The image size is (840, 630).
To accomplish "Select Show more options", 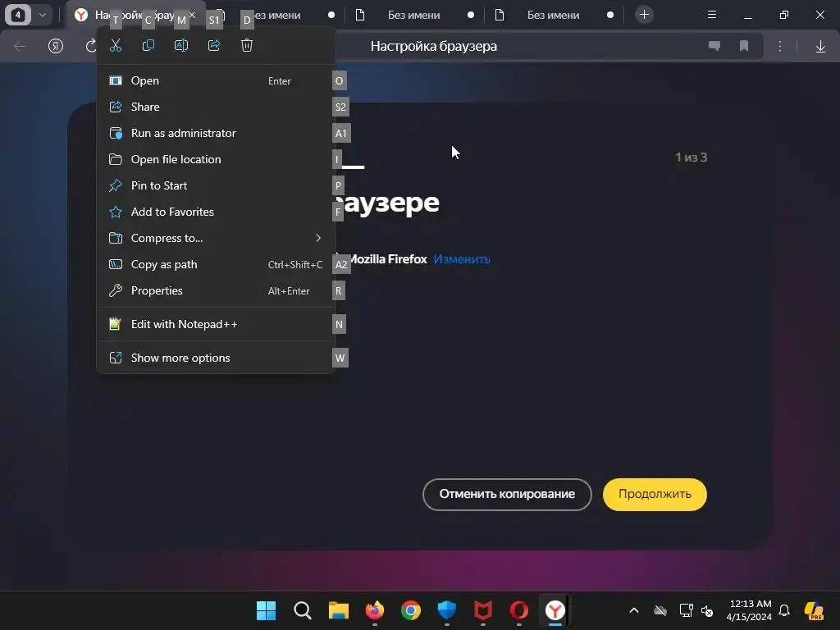I will (216, 358).
